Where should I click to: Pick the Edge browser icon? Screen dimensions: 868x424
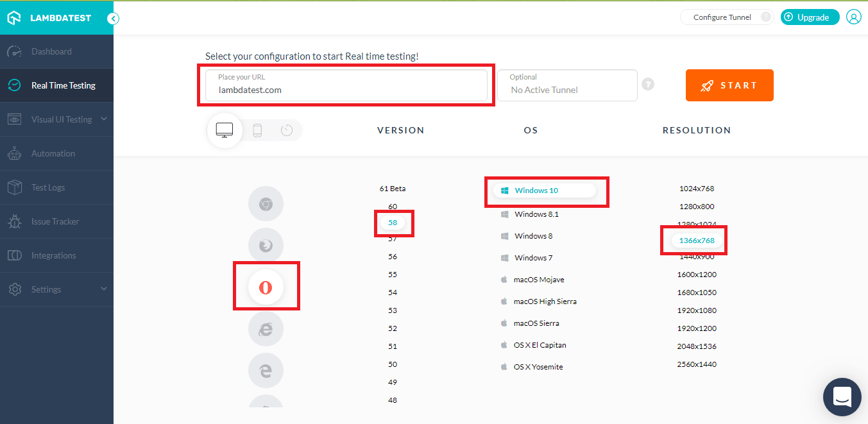(x=265, y=370)
